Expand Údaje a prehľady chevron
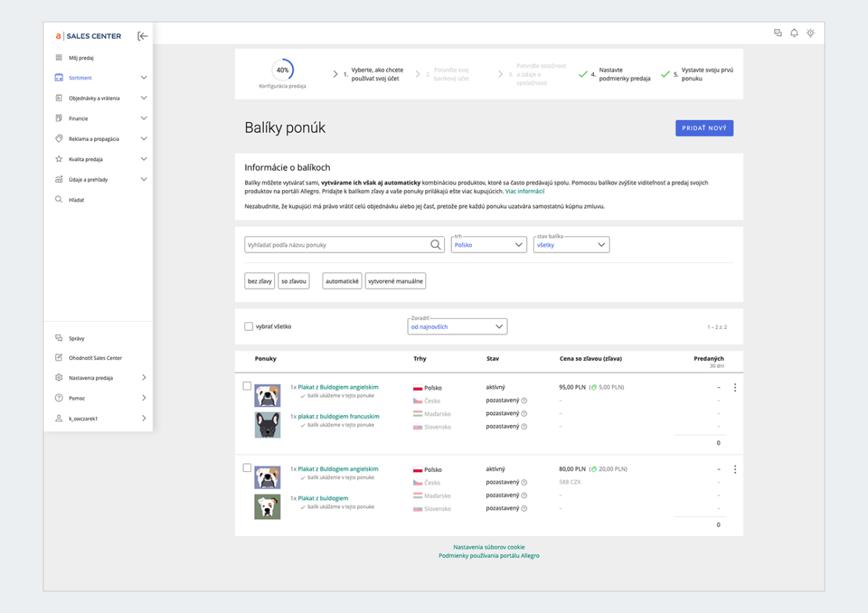Image resolution: width=868 pixels, height=613 pixels. coord(143,179)
